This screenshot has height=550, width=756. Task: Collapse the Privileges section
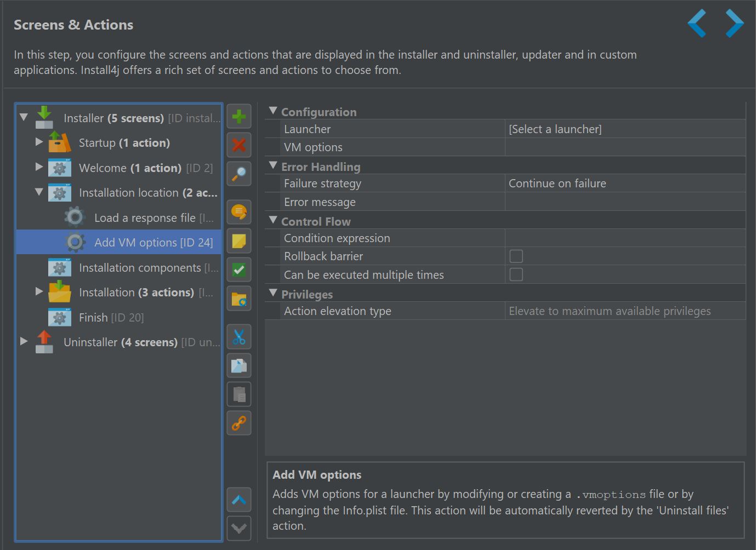click(x=273, y=293)
